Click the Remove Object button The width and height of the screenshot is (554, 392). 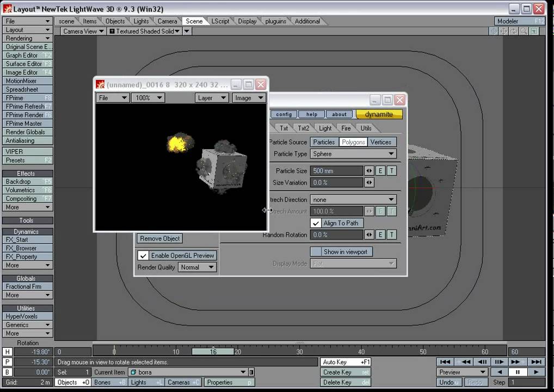pos(159,238)
